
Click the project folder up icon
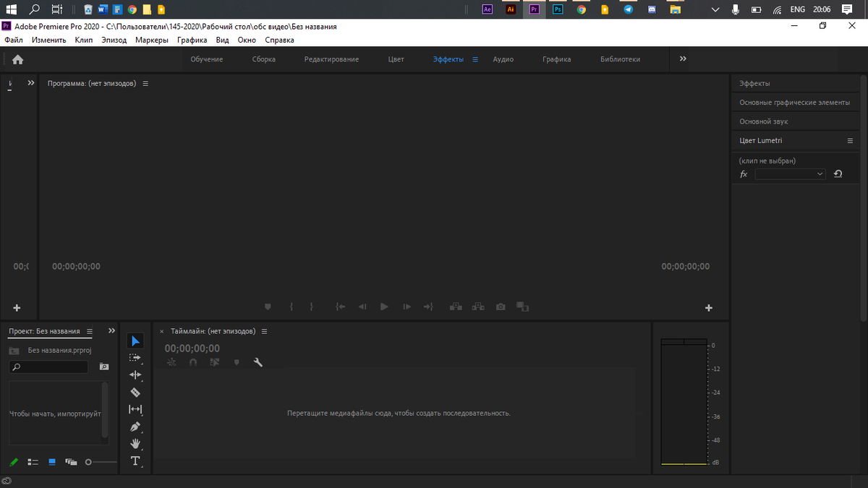14,350
